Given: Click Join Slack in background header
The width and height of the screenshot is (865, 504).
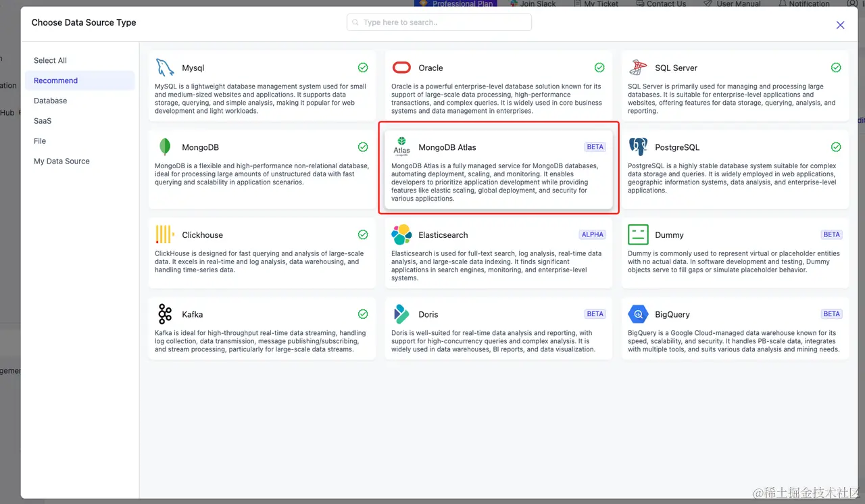Looking at the screenshot, I should 533,3.
